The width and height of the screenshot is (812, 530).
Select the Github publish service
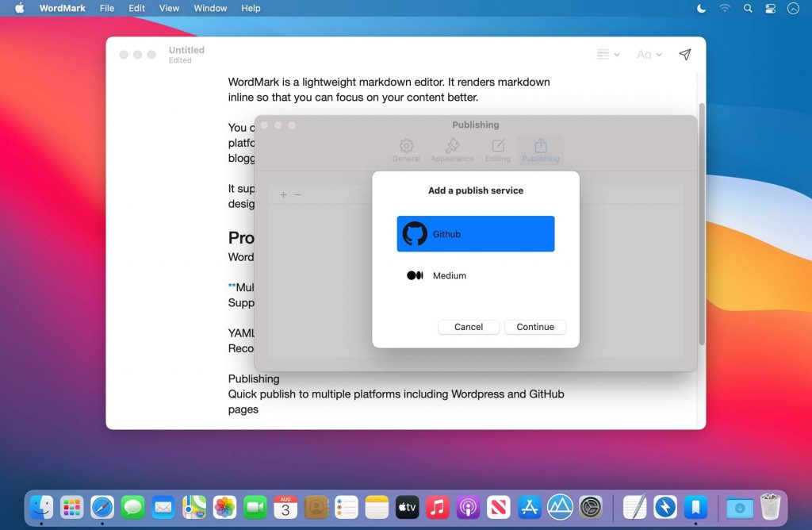click(x=475, y=234)
